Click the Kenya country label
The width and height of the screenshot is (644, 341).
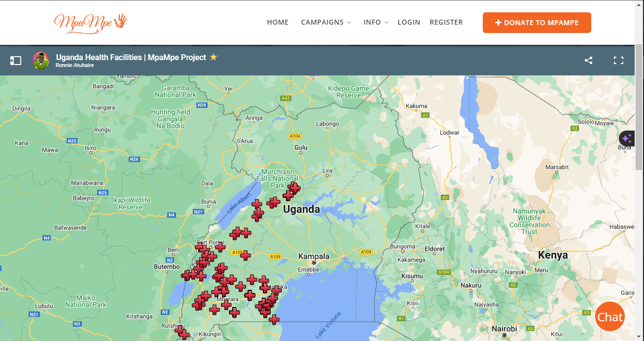[x=553, y=255]
